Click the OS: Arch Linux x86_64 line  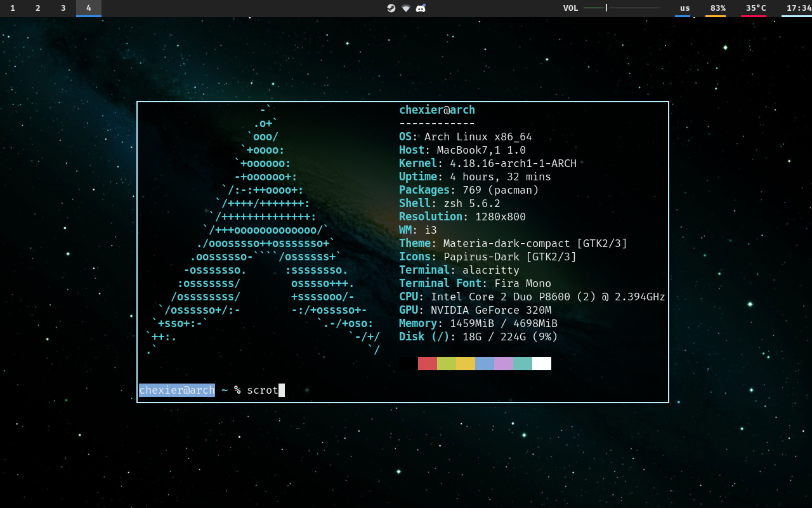(466, 137)
